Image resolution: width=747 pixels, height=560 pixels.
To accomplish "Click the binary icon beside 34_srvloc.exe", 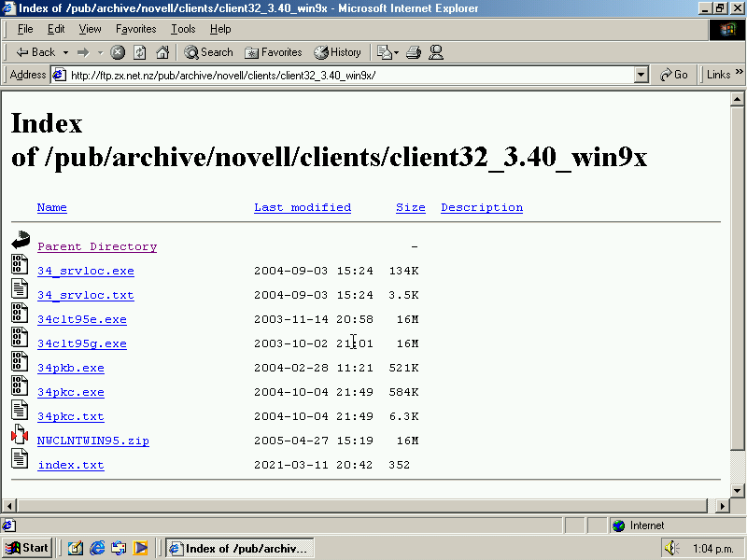I will (x=20, y=264).
